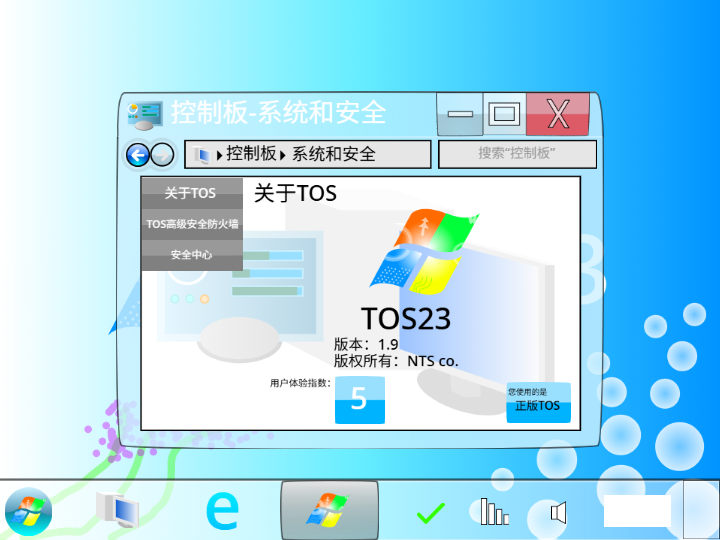The height and width of the screenshot is (540, 720).
Task: Expand arrow before 控制板 in address bar
Action: click(219, 155)
